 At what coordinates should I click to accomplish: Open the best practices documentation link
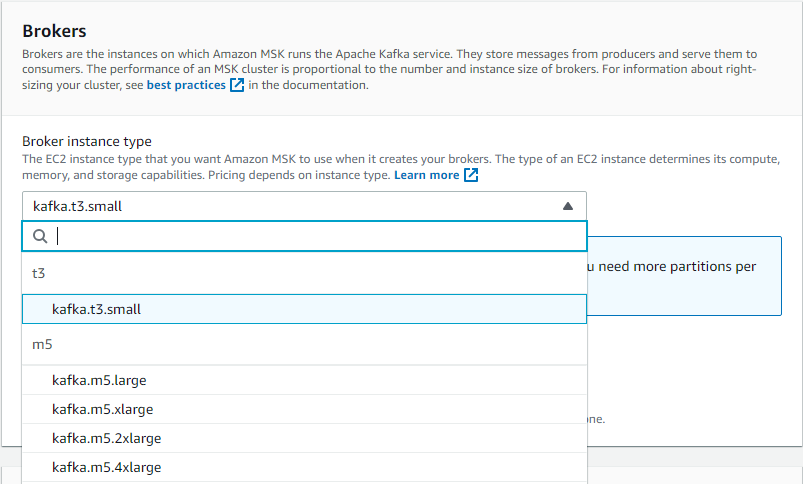coord(186,85)
